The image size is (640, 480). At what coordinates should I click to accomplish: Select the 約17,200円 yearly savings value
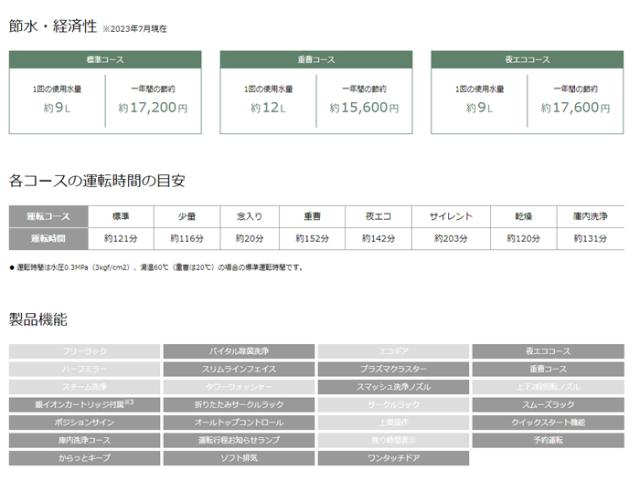point(153,108)
